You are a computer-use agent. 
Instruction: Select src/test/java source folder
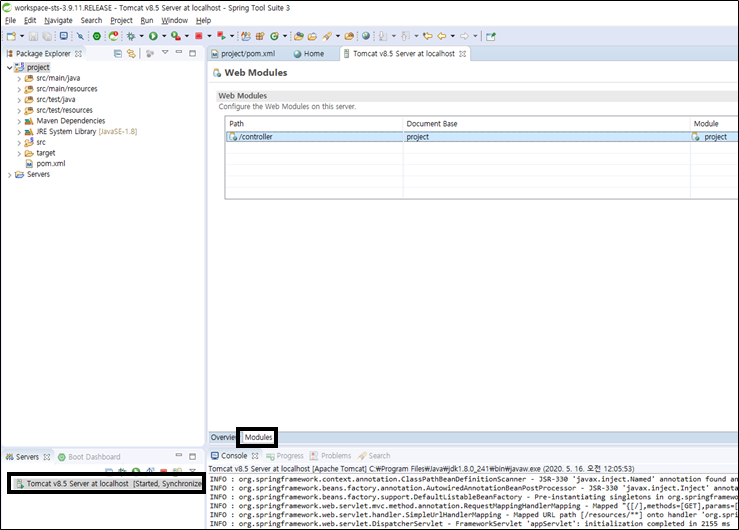point(56,99)
